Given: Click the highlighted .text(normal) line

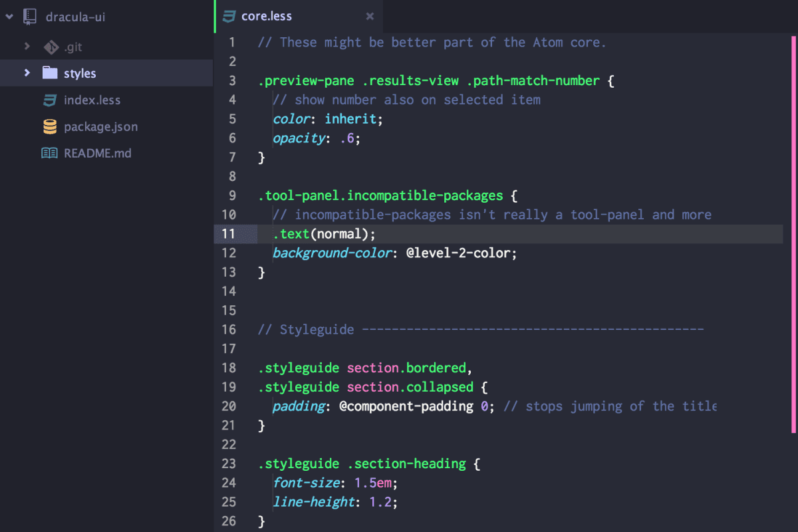Looking at the screenshot, I should coord(323,234).
